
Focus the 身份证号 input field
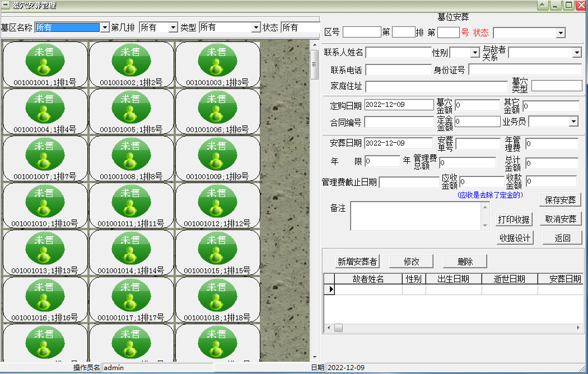[525, 69]
